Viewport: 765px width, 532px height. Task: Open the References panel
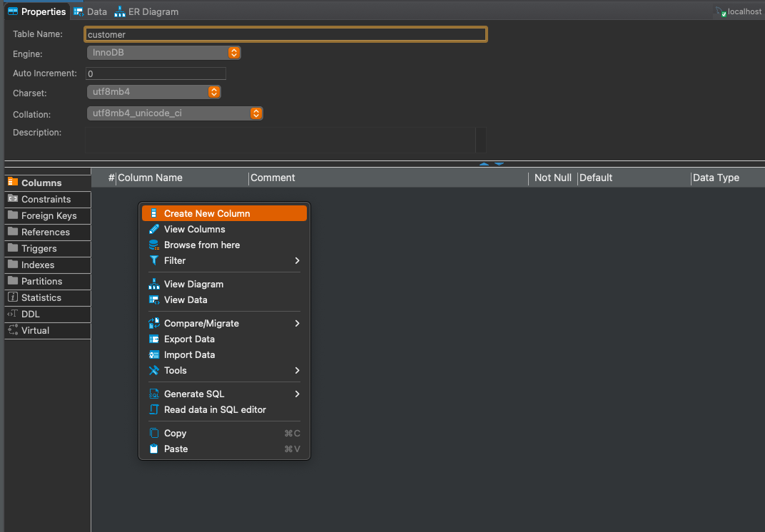pos(43,232)
